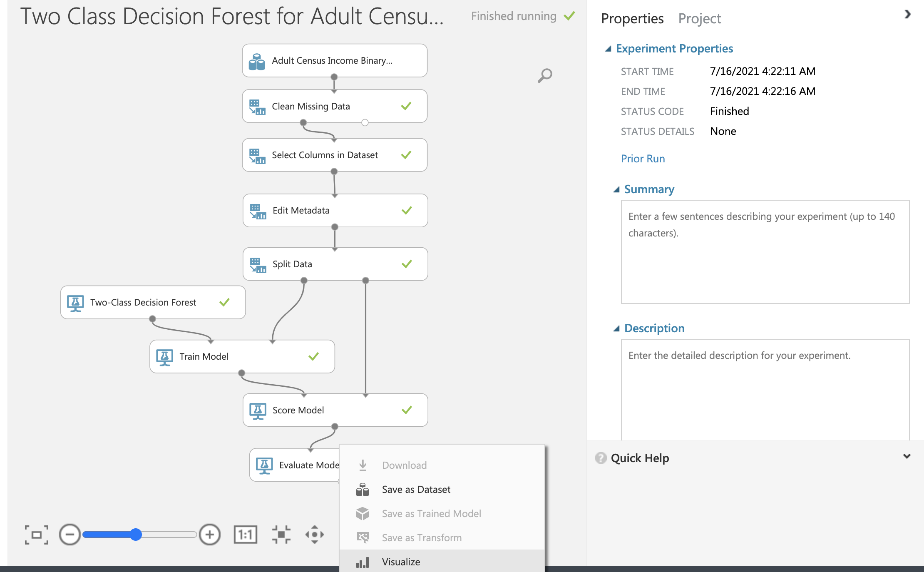
Task: Click the Select Columns in Dataset module icon
Action: (257, 155)
